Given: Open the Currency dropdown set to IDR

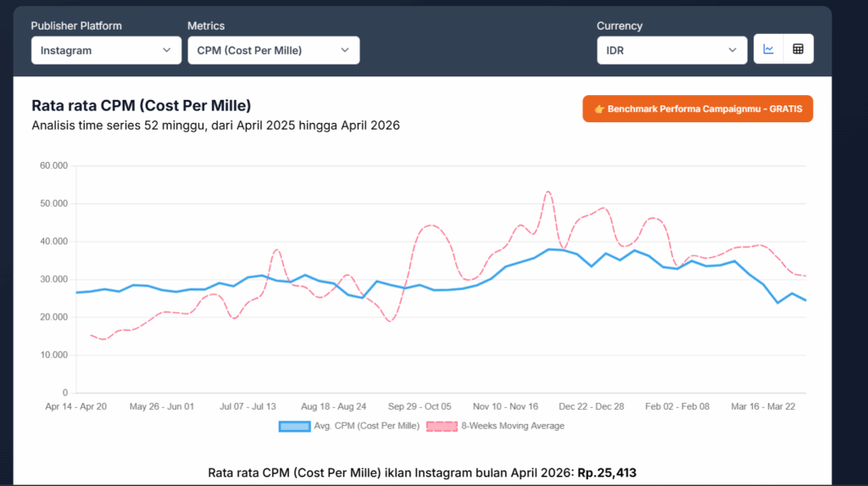Looking at the screenshot, I should 671,50.
